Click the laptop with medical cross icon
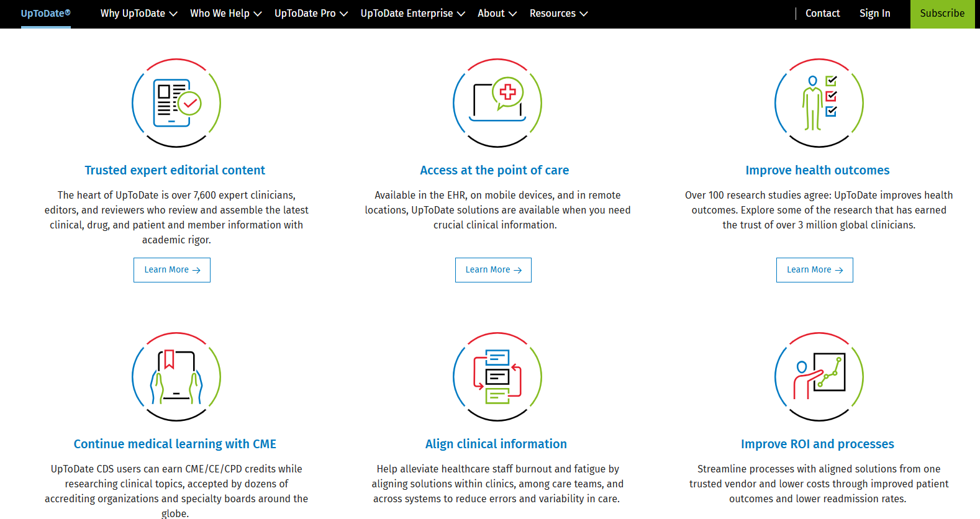The height and width of the screenshot is (519, 980). point(497,103)
